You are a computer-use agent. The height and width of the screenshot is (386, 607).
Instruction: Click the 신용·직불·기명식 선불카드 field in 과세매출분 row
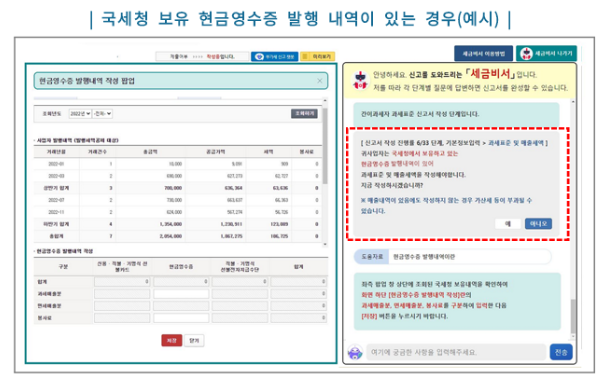point(122,294)
